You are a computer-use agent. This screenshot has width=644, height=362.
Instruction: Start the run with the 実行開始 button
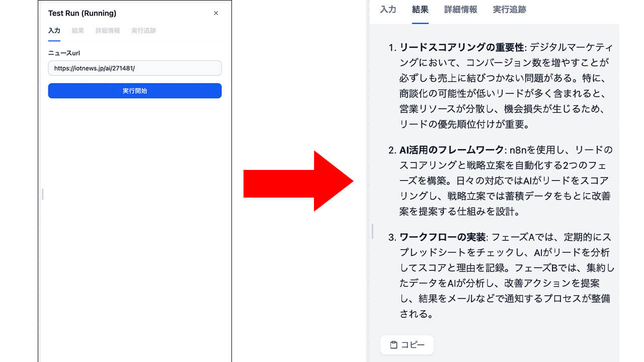pyautogui.click(x=135, y=91)
